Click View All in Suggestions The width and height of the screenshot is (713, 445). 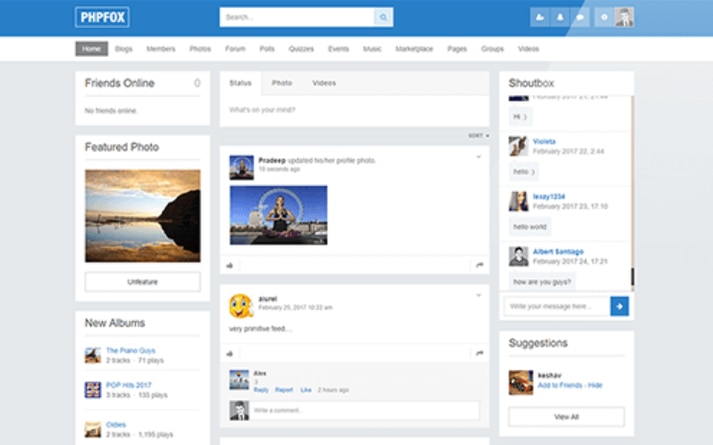click(566, 416)
